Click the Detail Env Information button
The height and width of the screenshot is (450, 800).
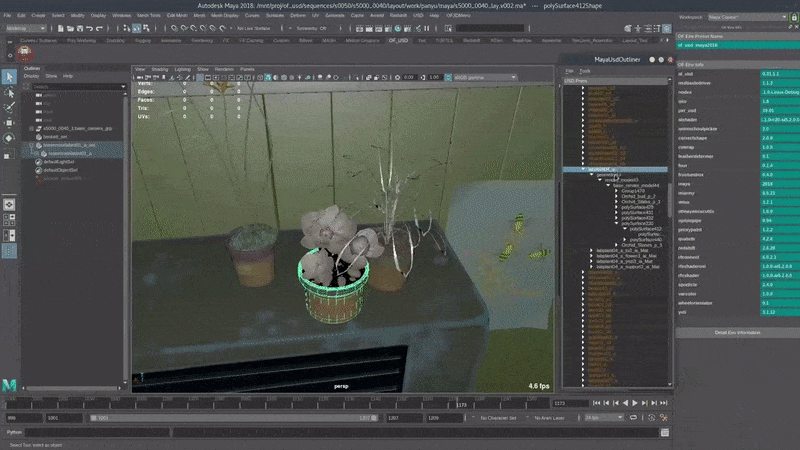point(737,332)
